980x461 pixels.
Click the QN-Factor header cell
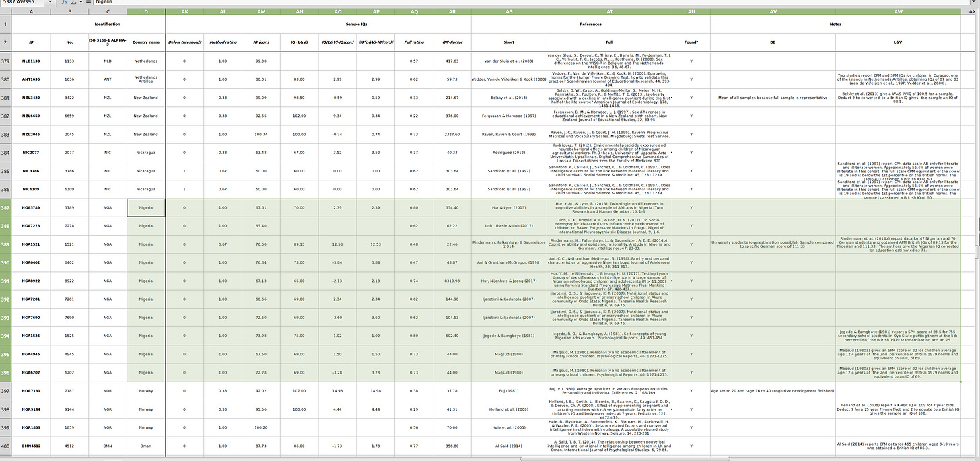coord(452,42)
